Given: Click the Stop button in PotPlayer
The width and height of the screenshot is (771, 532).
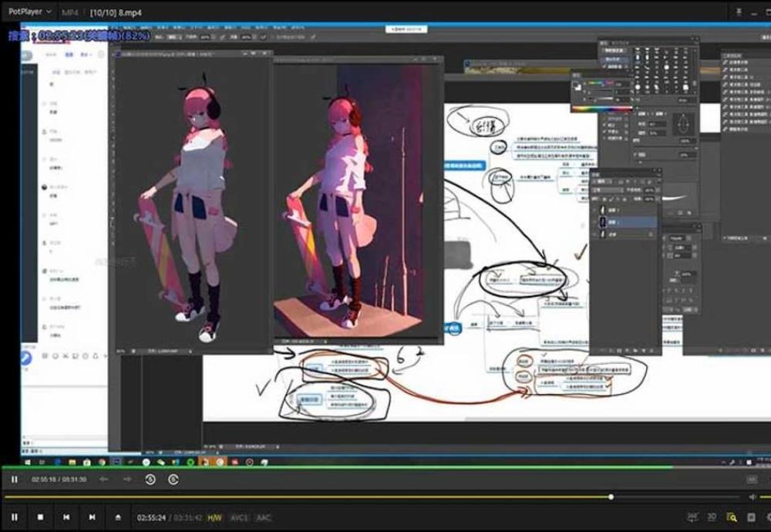Looking at the screenshot, I should tap(40, 517).
